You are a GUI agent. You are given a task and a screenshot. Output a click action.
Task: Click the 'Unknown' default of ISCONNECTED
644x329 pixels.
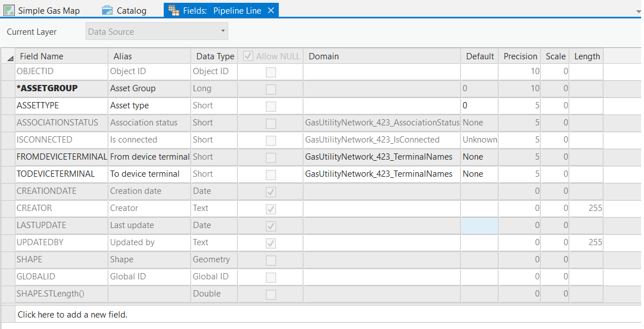click(480, 140)
